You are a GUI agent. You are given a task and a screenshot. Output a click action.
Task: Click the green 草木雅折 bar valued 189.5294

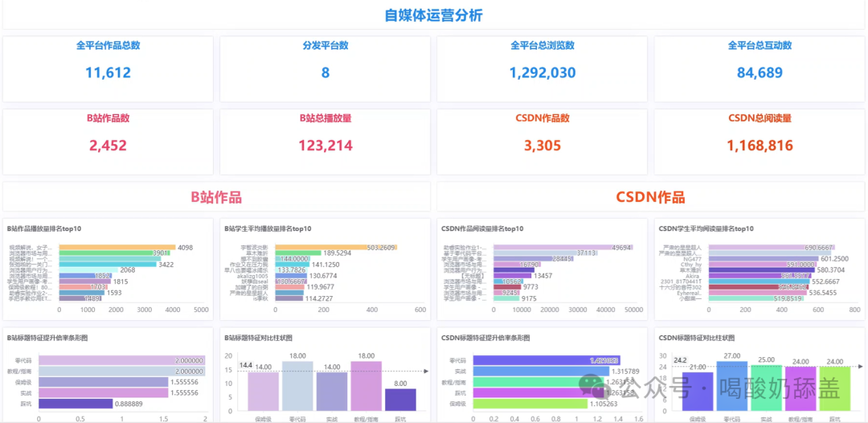(x=298, y=253)
